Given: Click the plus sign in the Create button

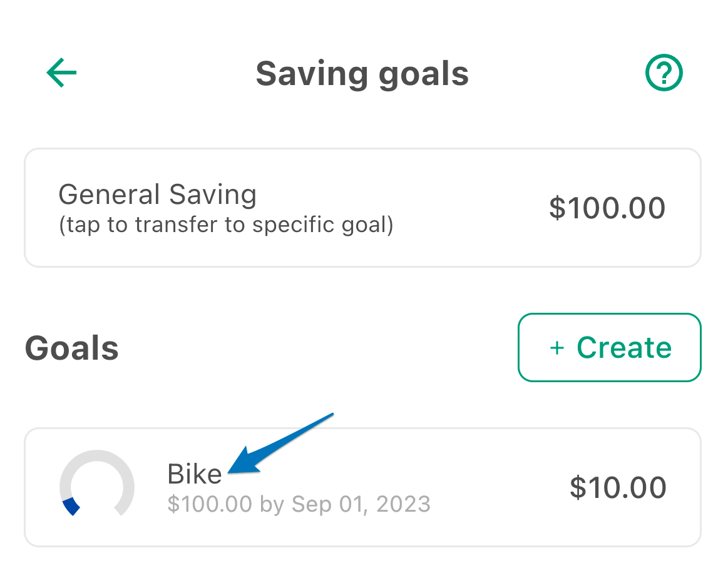Looking at the screenshot, I should (557, 348).
